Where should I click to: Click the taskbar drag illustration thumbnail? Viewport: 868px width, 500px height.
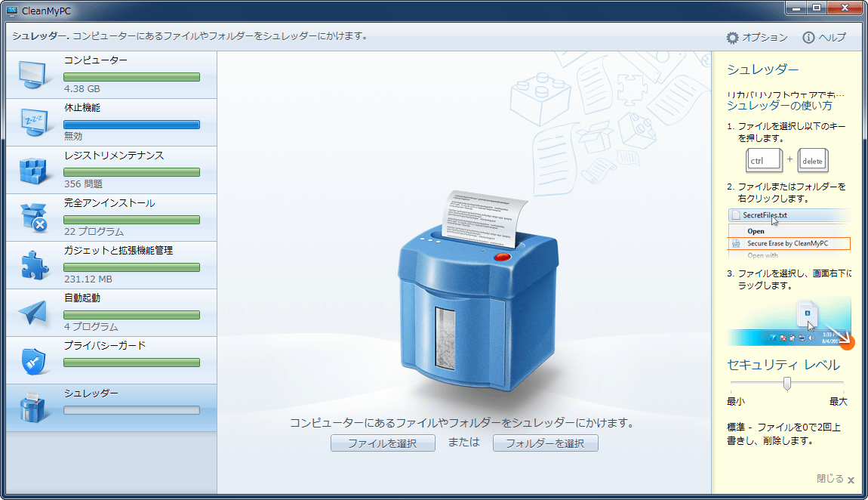point(789,321)
